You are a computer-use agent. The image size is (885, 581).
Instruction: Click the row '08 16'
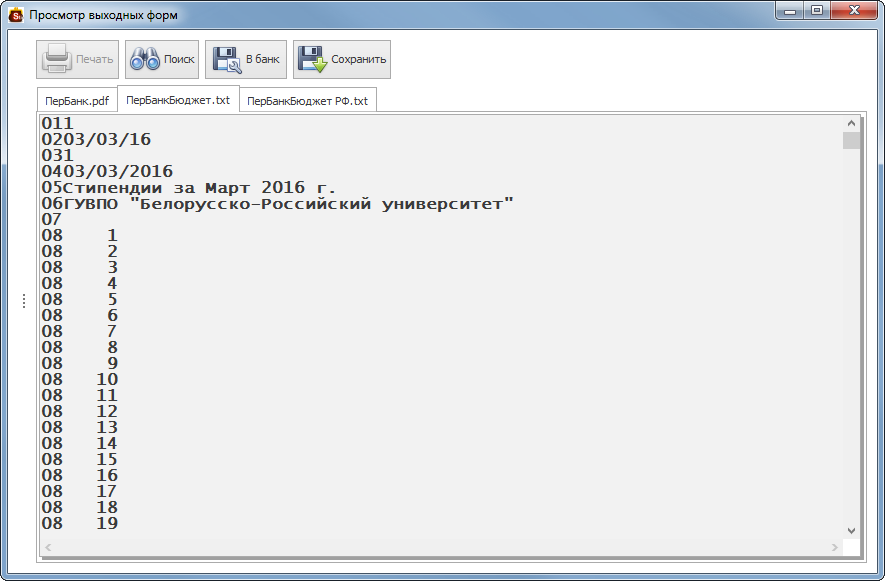tap(80, 475)
